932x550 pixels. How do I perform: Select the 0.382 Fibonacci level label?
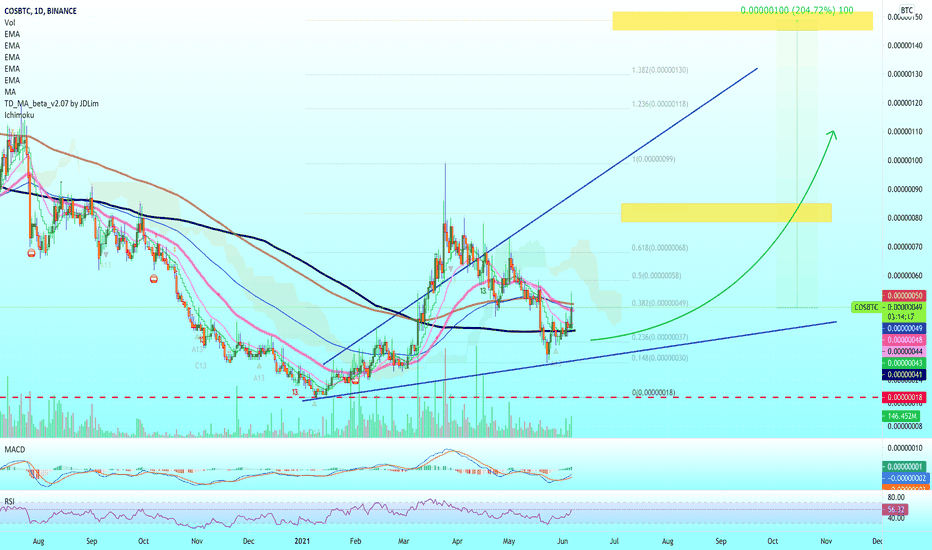pyautogui.click(x=660, y=303)
